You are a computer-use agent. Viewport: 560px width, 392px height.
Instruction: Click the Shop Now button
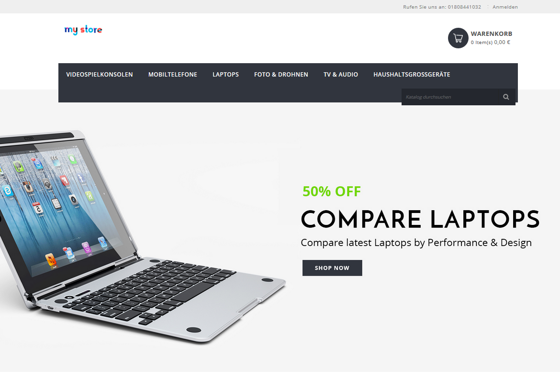tap(332, 268)
